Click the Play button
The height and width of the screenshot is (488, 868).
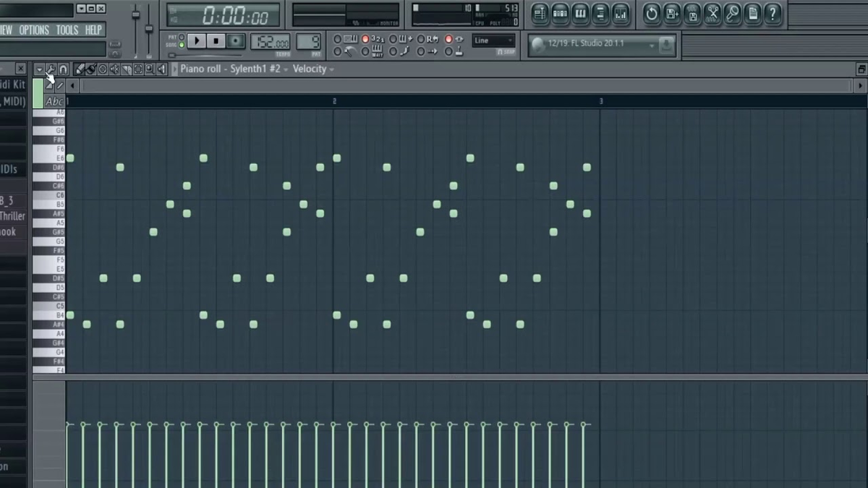[197, 41]
